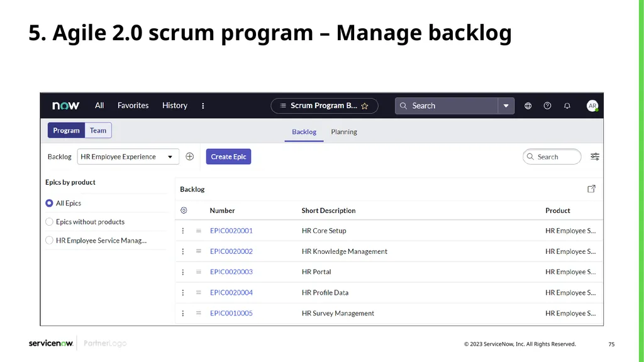Open the EPIC0020003 link

point(231,271)
